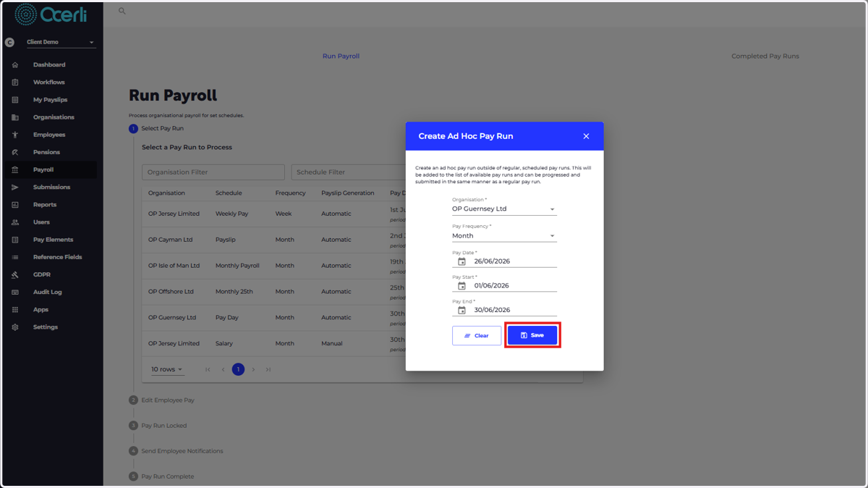Image resolution: width=868 pixels, height=488 pixels.
Task: Click the Edit Employee Pay step
Action: [162, 400]
